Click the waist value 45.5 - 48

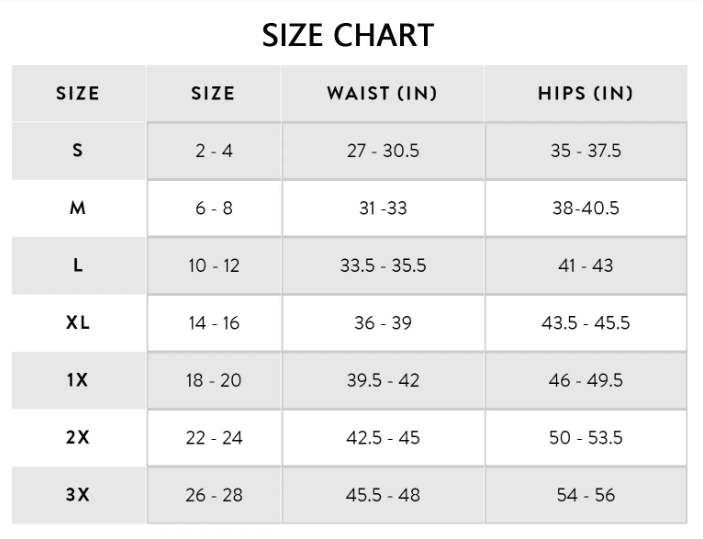point(382,495)
